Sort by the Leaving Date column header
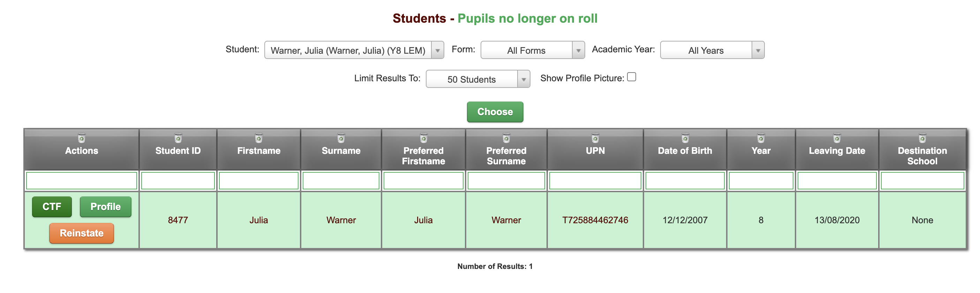980x293 pixels. 837,151
